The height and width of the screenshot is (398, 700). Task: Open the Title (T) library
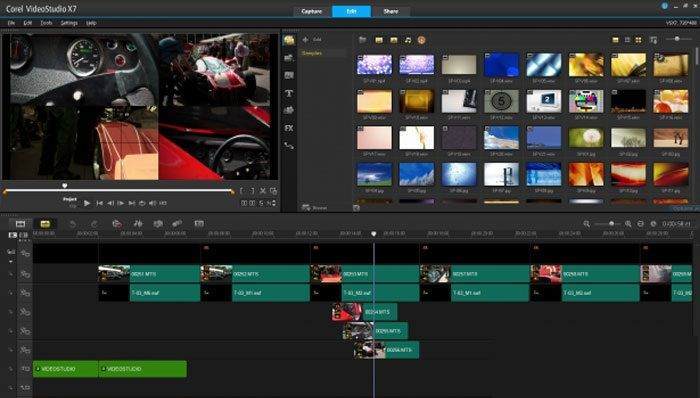289,93
